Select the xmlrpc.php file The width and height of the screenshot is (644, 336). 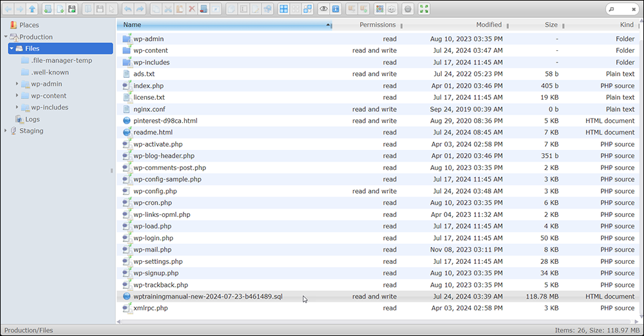pyautogui.click(x=378, y=308)
